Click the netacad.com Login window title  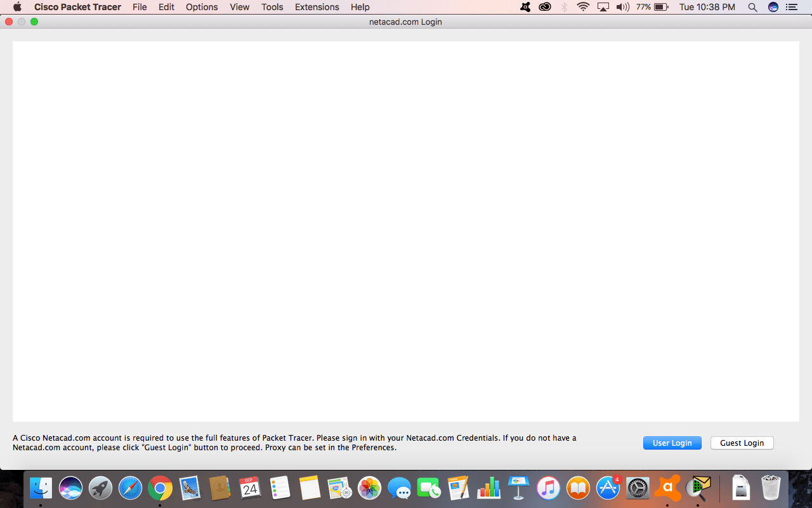coord(405,22)
